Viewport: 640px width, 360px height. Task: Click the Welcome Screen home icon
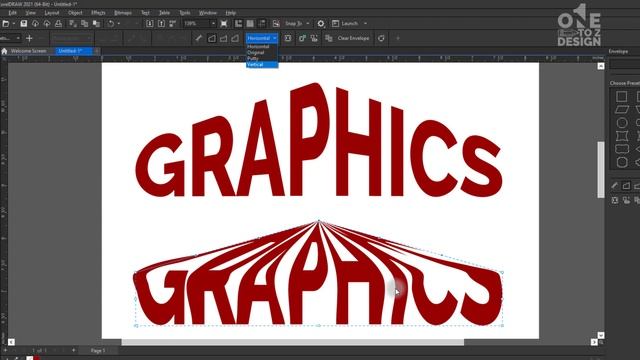click(x=4, y=51)
